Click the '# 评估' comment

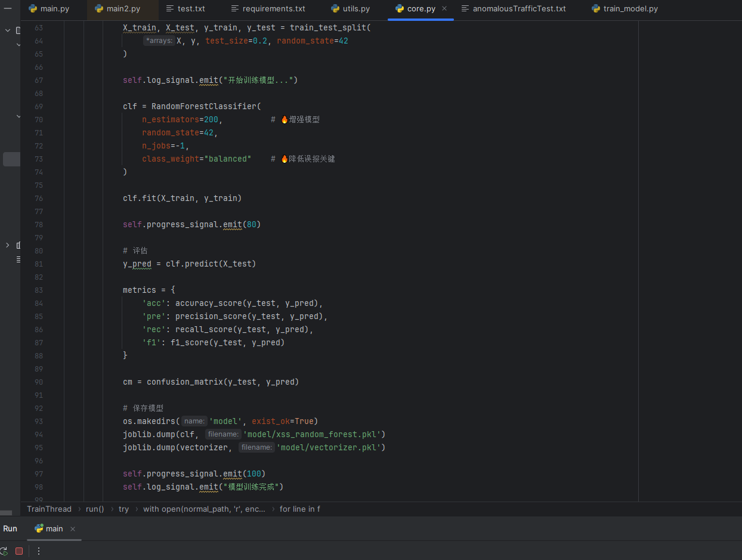(135, 251)
